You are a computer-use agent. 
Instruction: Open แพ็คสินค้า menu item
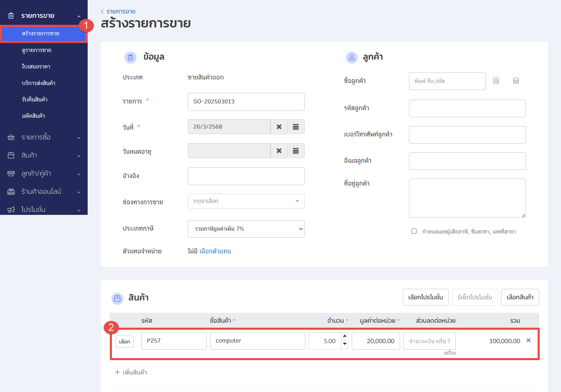coord(33,116)
